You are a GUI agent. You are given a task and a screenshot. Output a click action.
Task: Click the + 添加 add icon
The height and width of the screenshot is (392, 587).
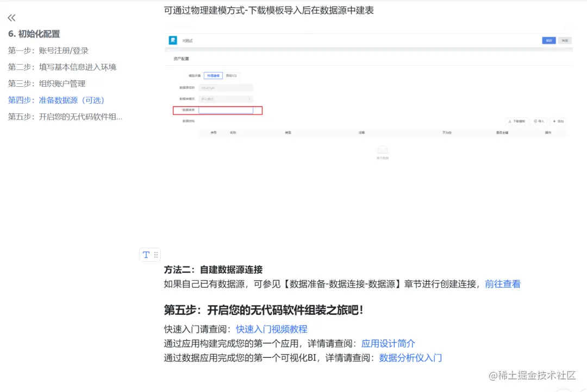tap(554, 121)
